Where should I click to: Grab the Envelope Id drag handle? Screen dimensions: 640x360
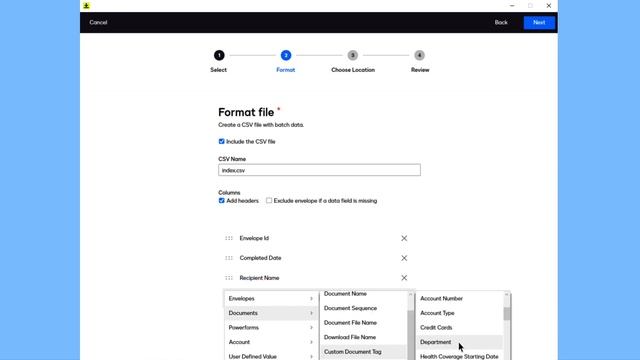click(x=229, y=238)
